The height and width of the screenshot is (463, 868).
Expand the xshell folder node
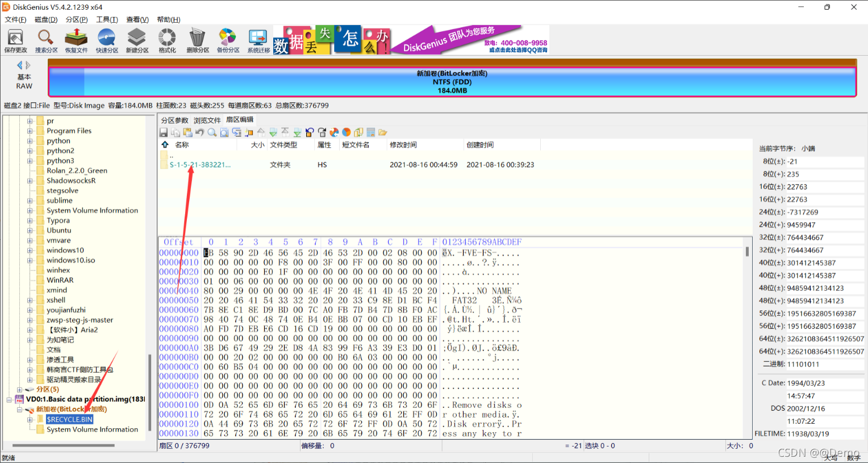30,300
